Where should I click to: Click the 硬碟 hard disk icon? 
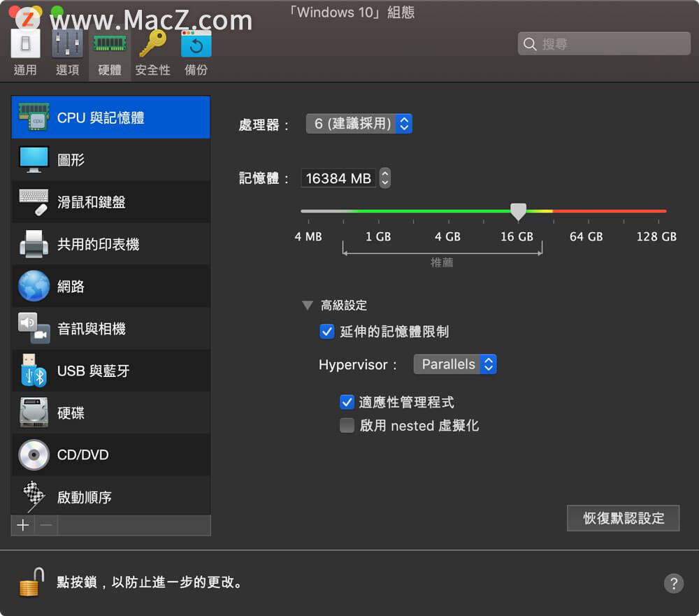(x=34, y=413)
